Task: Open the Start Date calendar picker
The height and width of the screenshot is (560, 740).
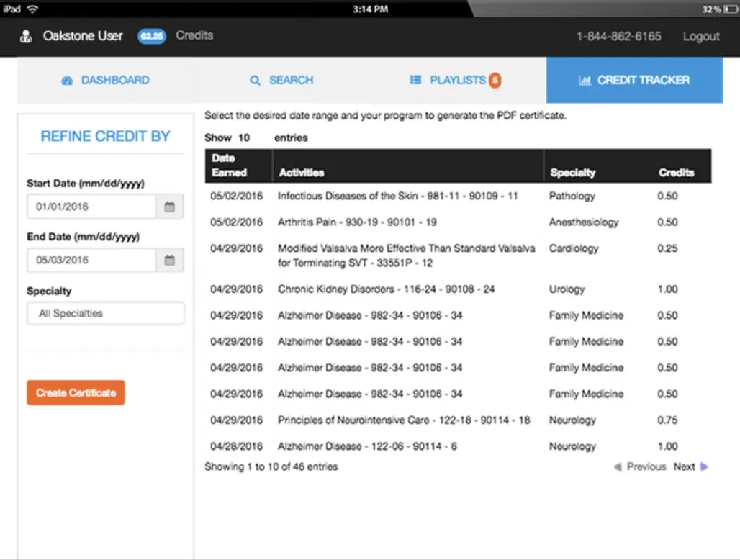Action: 169,207
